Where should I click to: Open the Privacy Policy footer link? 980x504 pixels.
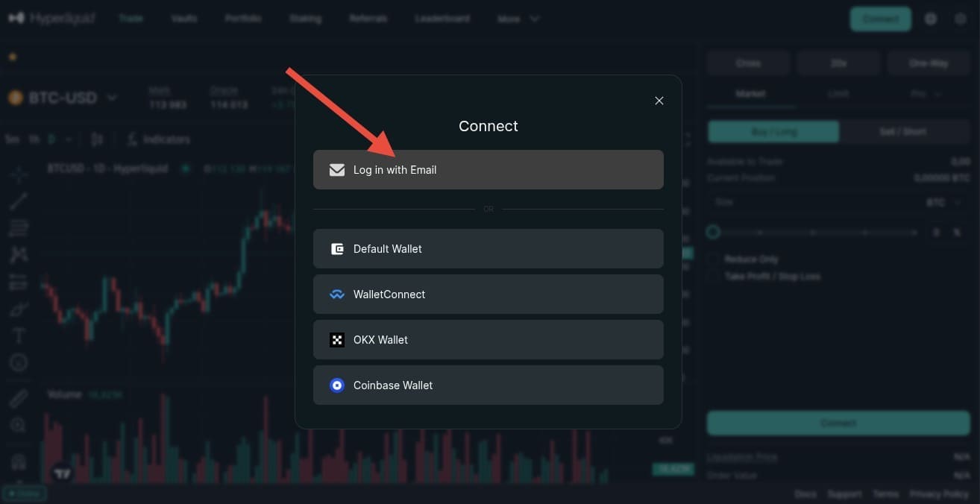[x=938, y=494]
